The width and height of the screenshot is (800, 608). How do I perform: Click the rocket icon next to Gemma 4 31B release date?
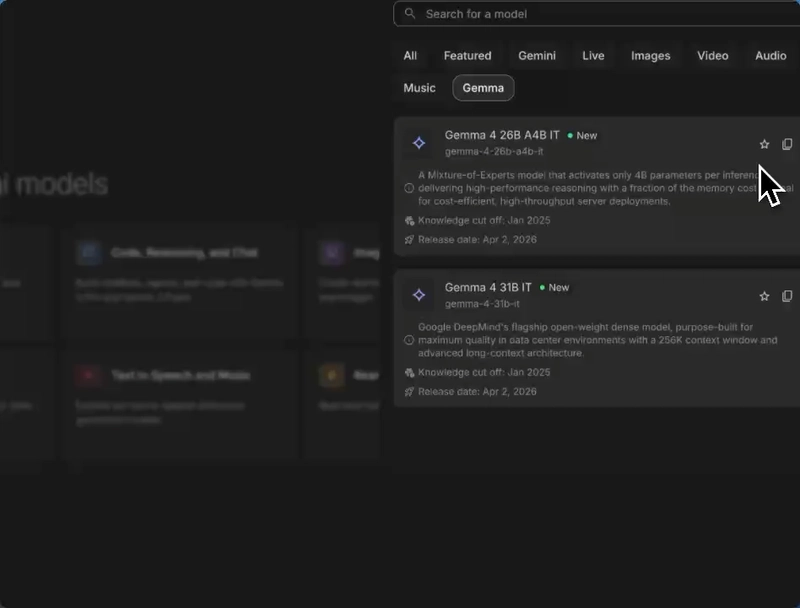point(409,391)
